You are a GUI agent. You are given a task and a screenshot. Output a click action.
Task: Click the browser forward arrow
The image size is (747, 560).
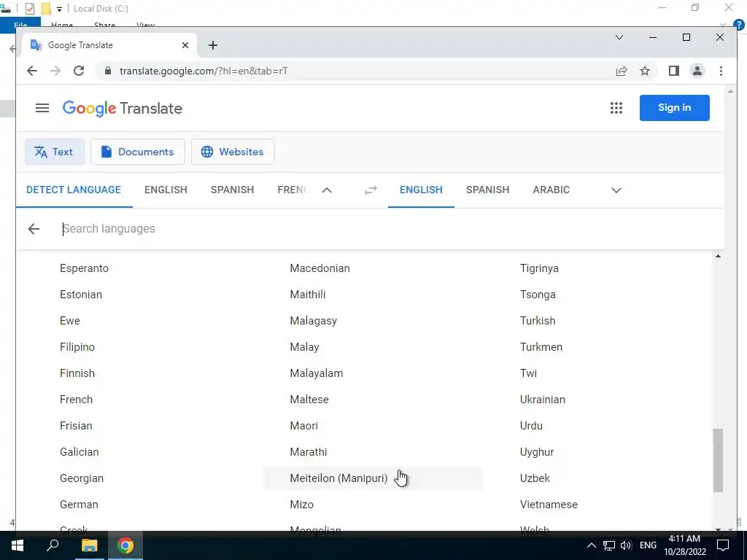tap(55, 71)
